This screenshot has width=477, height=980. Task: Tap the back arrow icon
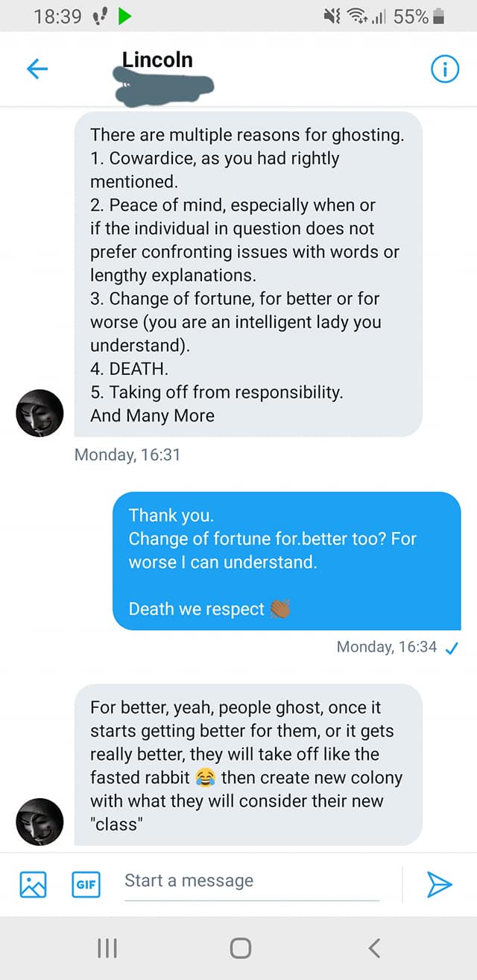(37, 70)
